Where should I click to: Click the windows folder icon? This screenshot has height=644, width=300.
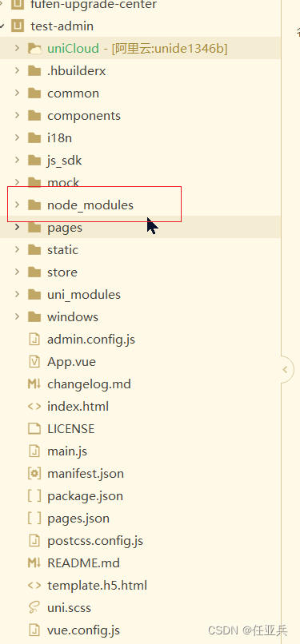pyautogui.click(x=34, y=316)
